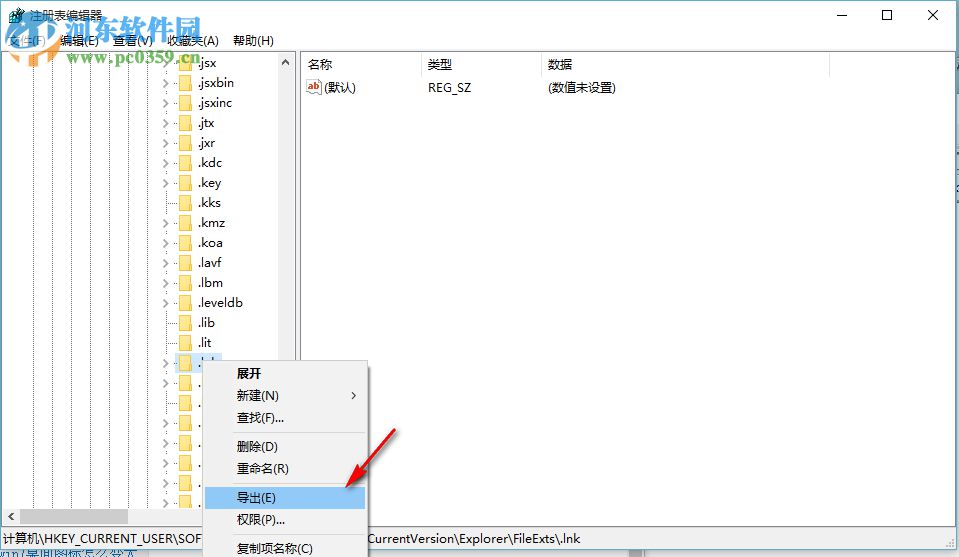Minimize the registry editor window
959x557 pixels.
tap(842, 15)
